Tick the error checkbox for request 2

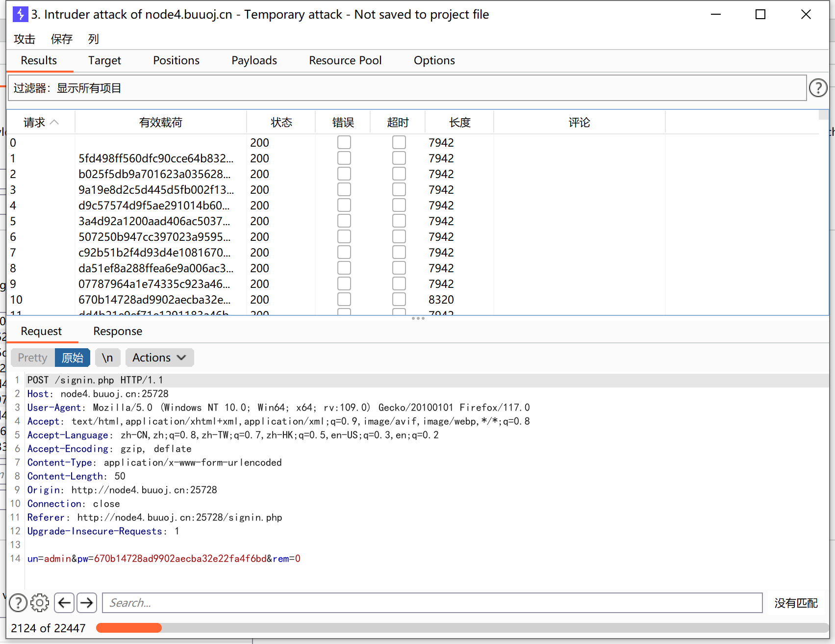click(344, 174)
